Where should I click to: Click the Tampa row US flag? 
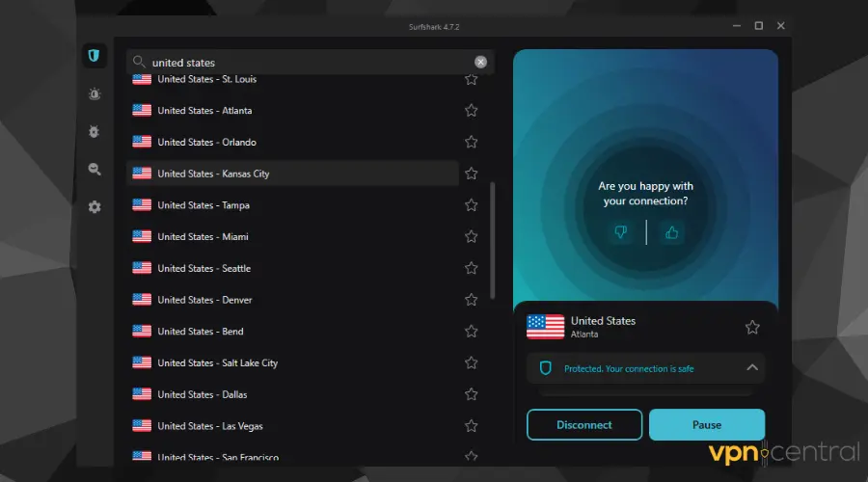click(142, 205)
